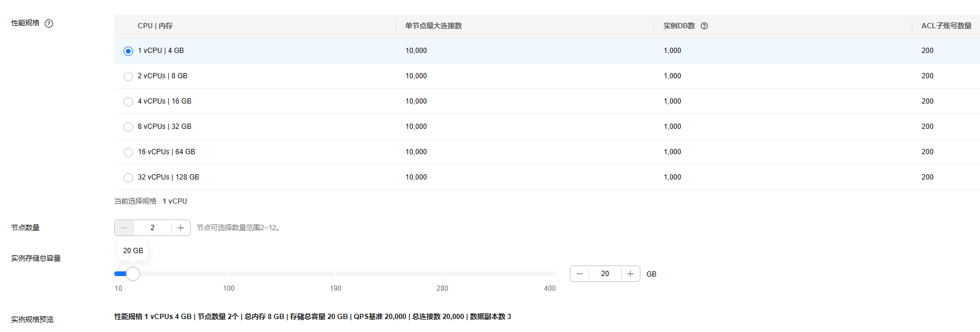
Task: Select the 1 vCPU | 4 GB spec
Action: 128,51
